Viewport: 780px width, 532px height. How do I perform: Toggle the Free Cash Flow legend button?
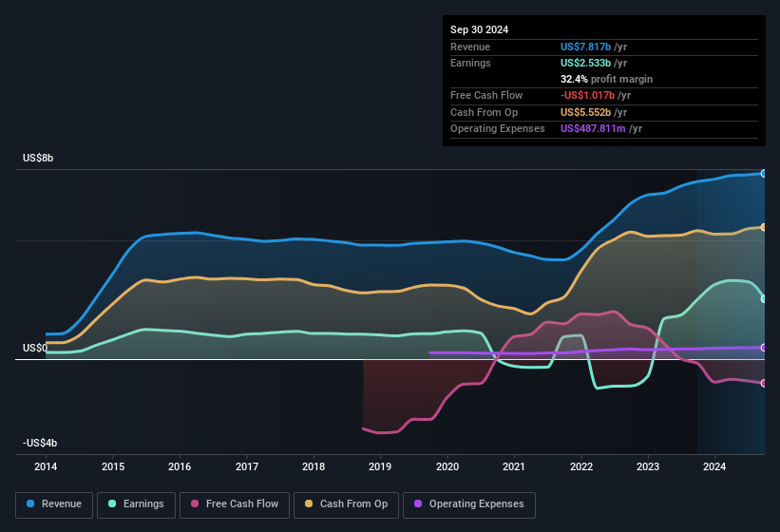coord(233,504)
